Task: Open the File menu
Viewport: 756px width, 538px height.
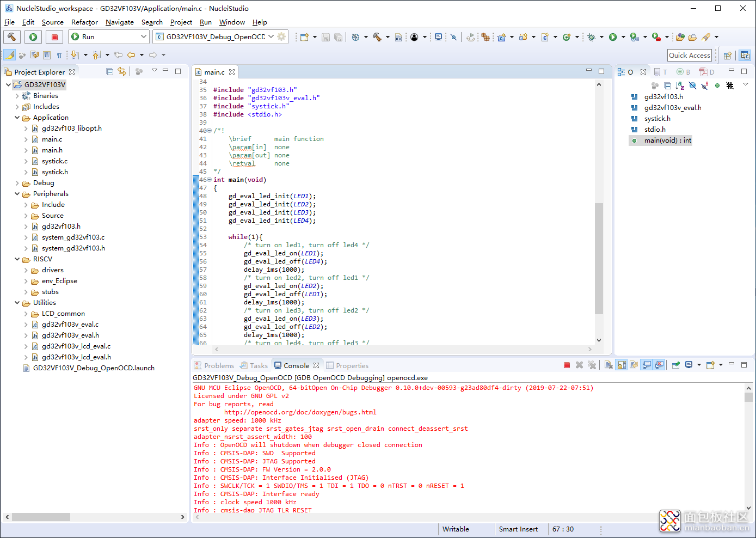Action: coord(9,22)
